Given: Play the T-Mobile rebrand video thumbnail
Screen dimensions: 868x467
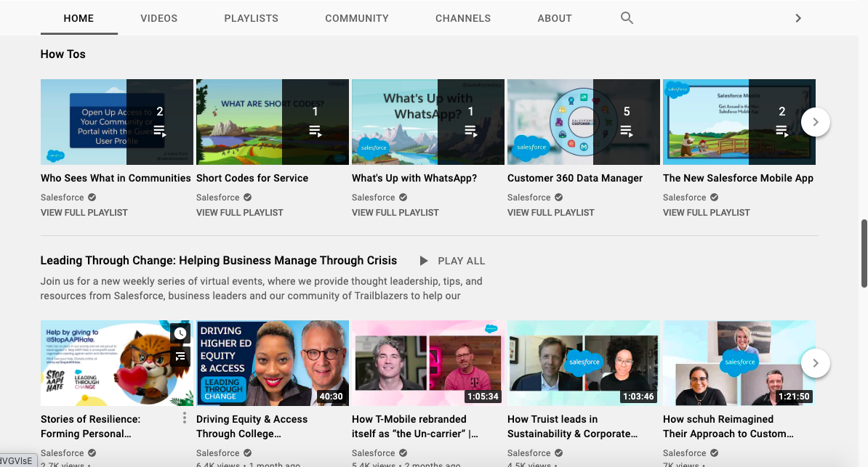Looking at the screenshot, I should tap(428, 363).
